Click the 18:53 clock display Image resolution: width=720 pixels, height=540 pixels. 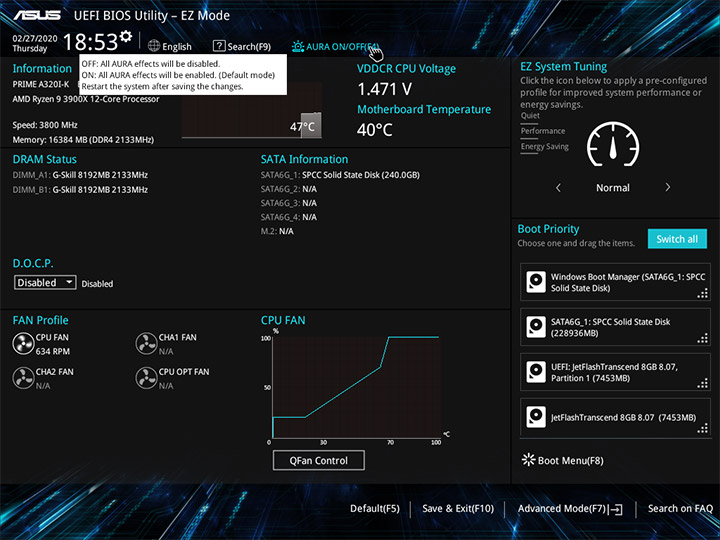pyautogui.click(x=90, y=42)
